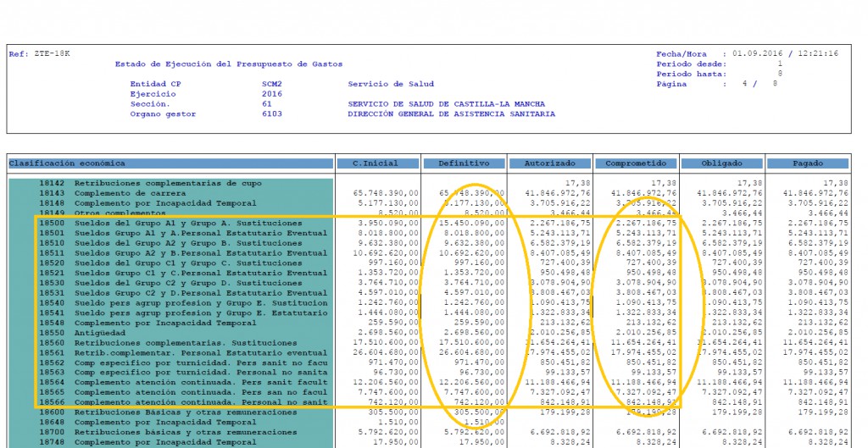Select "SERVICIO DE SALUD DE CASTILLA-LA MANCHA"
868x448 pixels.
[x=446, y=104]
